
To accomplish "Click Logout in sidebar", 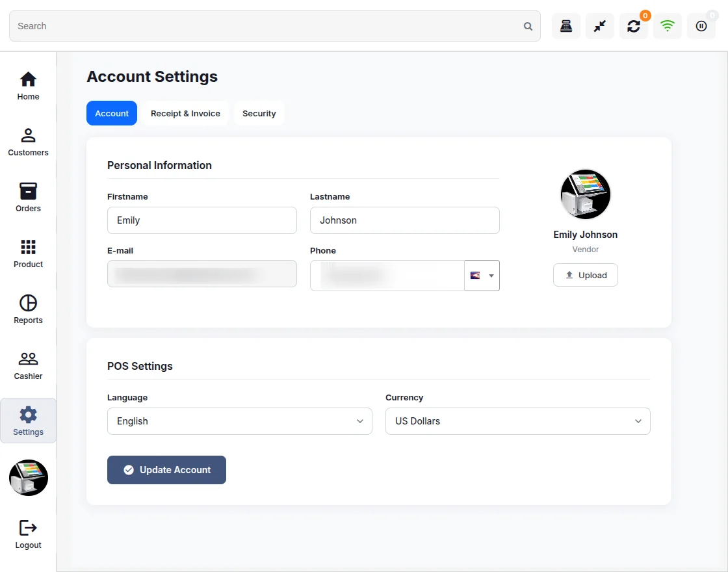I will coord(29,534).
